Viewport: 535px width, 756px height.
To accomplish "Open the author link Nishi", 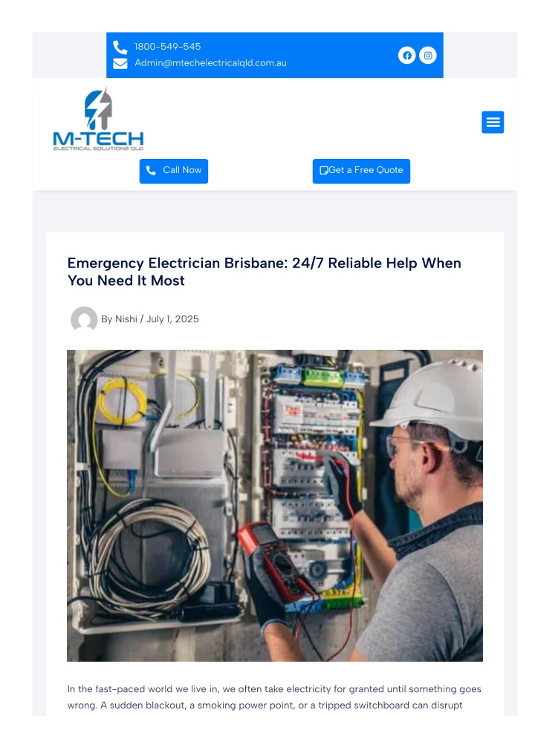I will (x=126, y=319).
